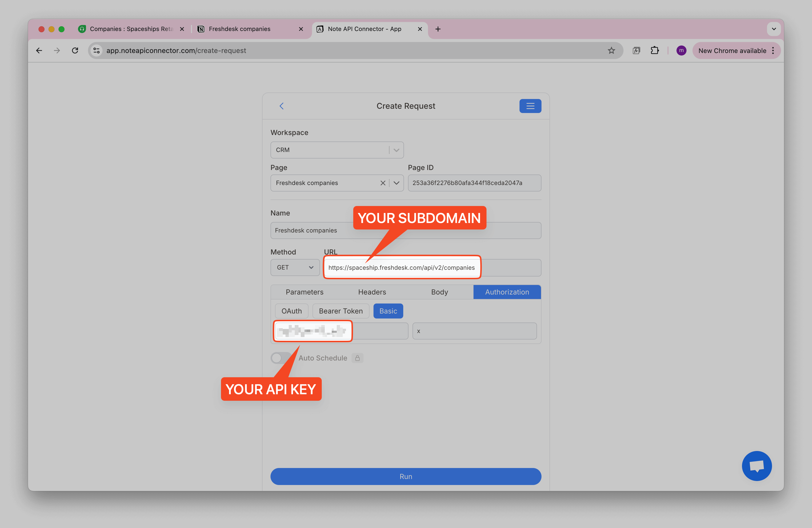This screenshot has height=528, width=812.
Task: Open the purple profile avatar
Action: (681, 50)
